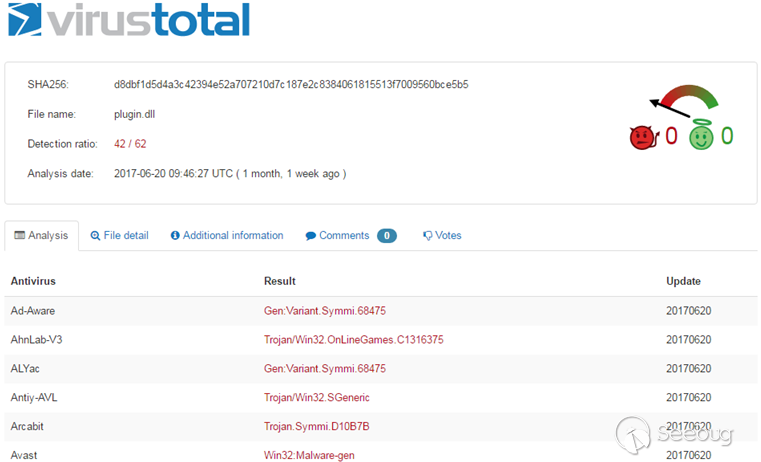The height and width of the screenshot is (462, 761).
Task: Click the SHA256 label
Action: click(48, 84)
